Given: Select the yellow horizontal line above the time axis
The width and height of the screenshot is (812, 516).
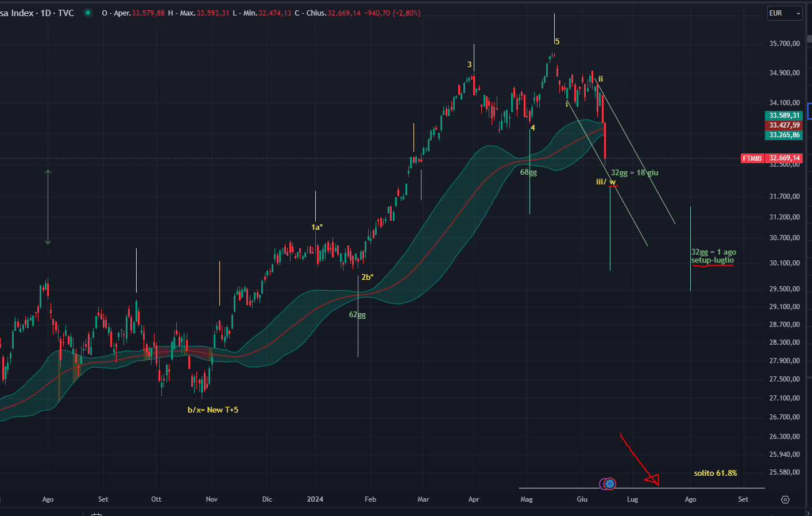Looking at the screenshot, I should point(641,488).
